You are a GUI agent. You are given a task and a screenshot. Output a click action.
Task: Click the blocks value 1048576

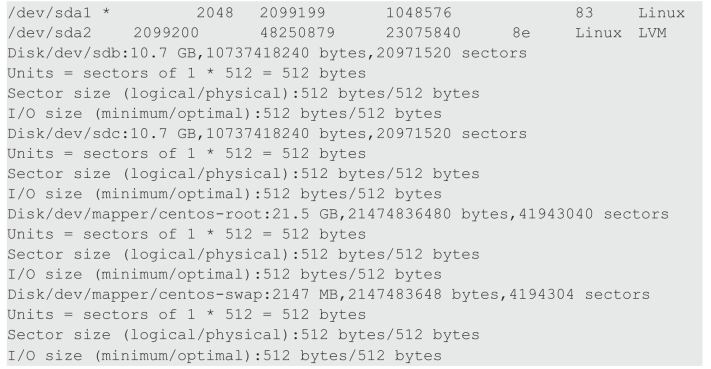point(419,13)
